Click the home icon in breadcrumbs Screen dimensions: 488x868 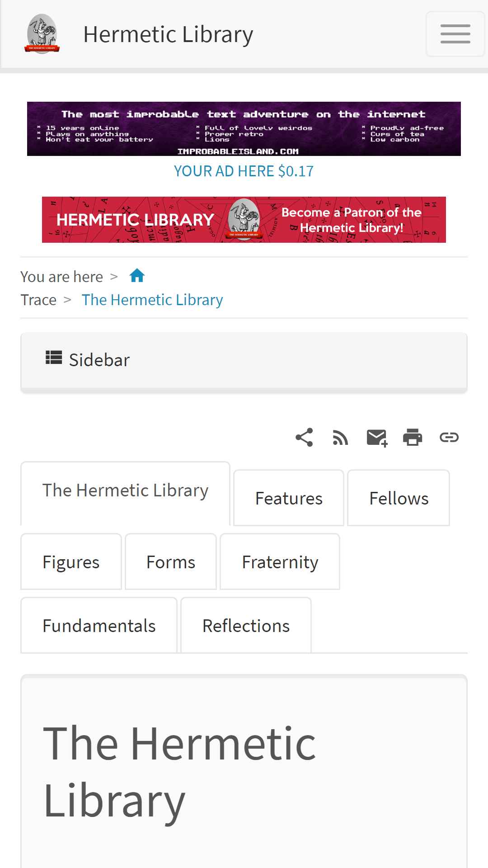pyautogui.click(x=137, y=275)
